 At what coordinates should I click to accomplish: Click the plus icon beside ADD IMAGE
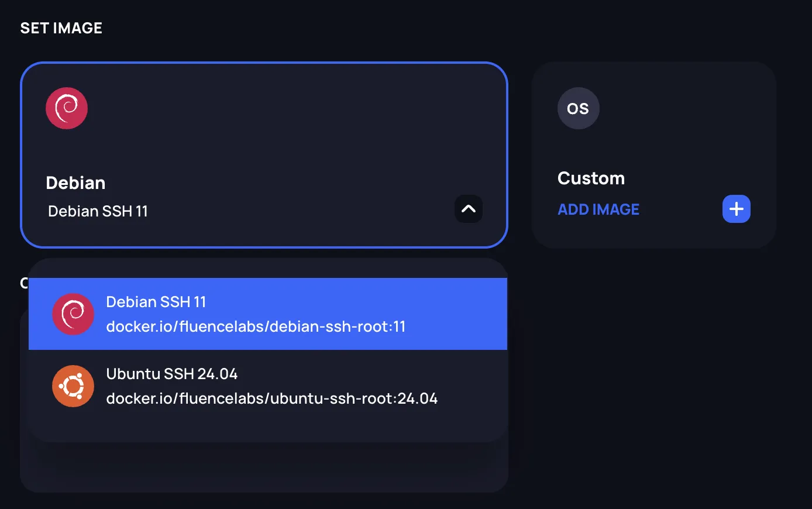point(736,209)
